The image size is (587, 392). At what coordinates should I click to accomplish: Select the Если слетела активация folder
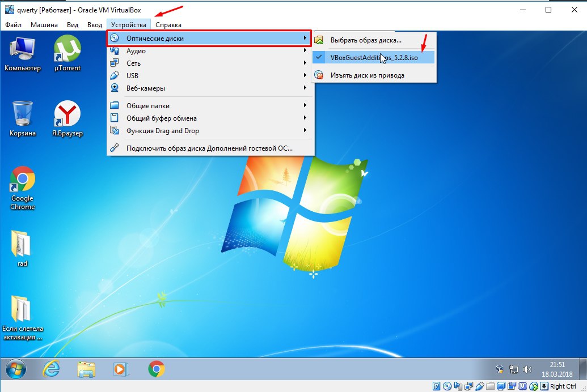point(23,318)
